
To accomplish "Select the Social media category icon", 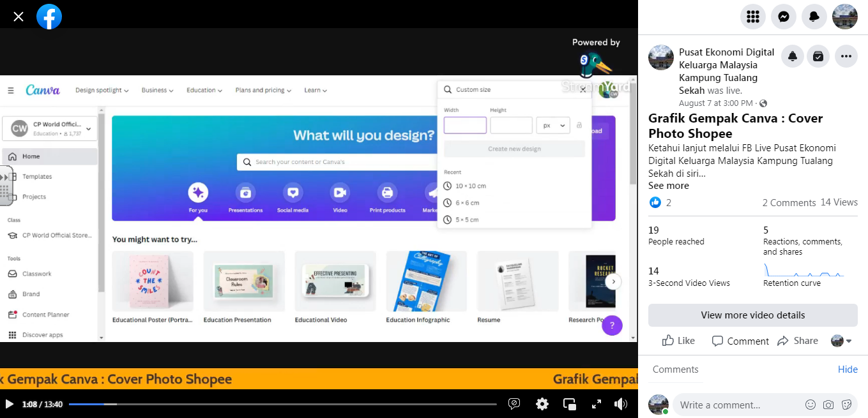I will tap(293, 193).
